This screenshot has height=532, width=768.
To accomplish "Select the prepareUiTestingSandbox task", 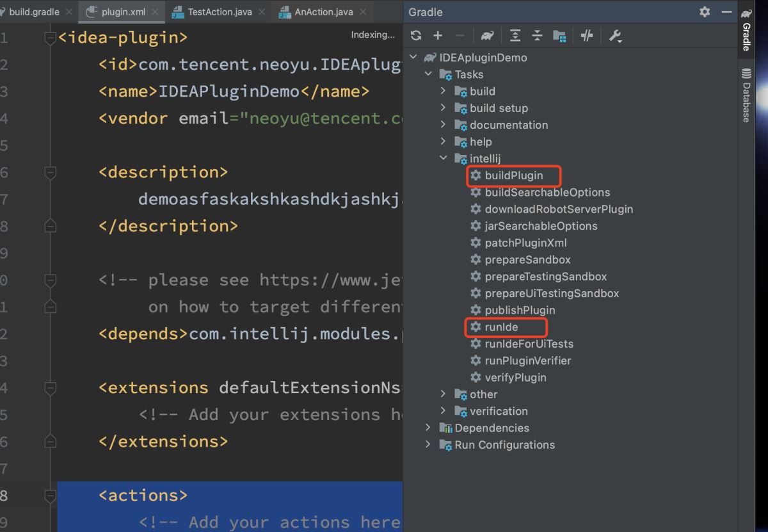I will [552, 293].
